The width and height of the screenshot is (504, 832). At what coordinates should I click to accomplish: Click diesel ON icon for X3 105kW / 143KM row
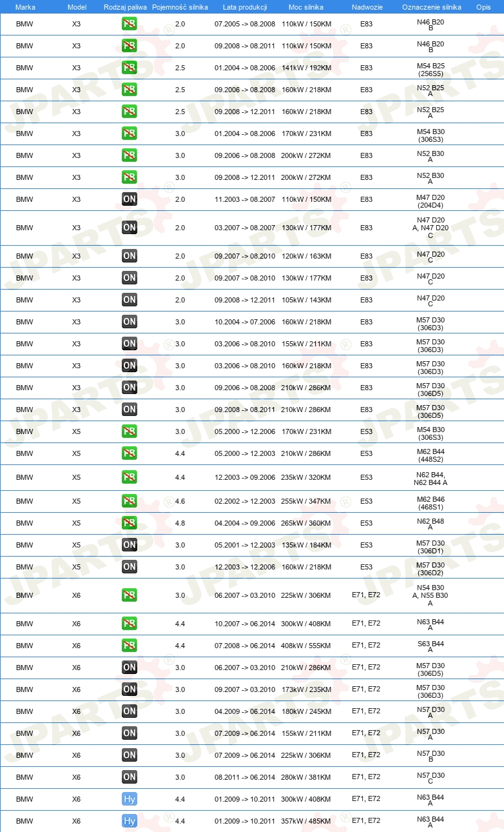point(130,300)
